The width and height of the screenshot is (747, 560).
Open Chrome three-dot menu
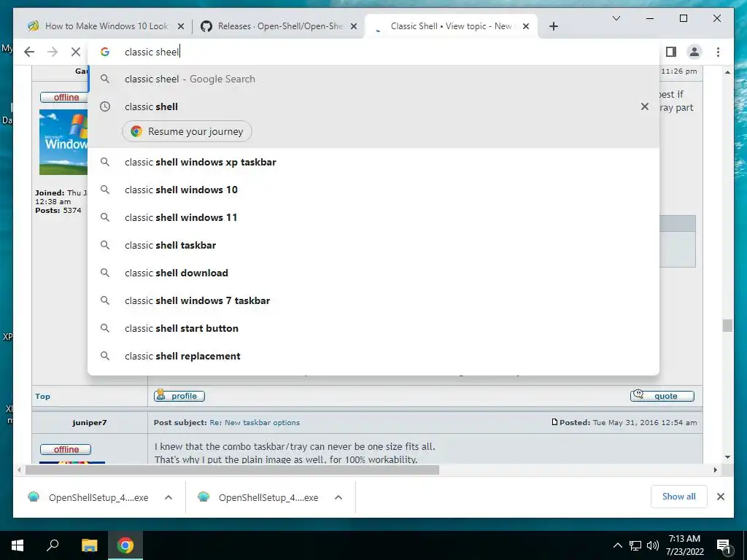click(718, 52)
